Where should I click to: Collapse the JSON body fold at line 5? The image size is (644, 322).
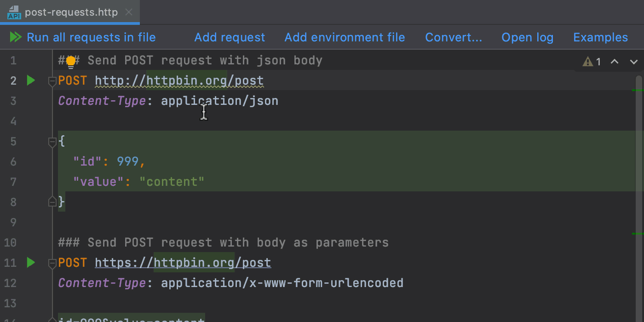point(52,142)
